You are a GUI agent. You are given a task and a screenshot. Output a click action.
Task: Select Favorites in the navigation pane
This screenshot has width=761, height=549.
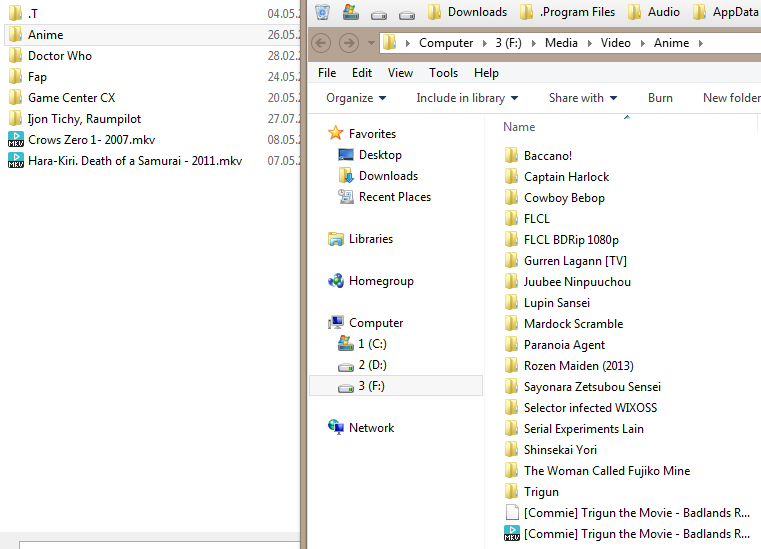362,133
